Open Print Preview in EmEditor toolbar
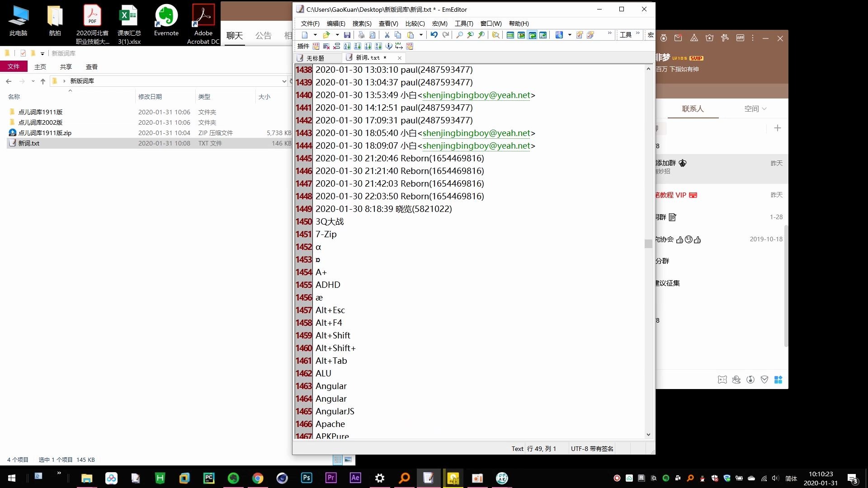 click(x=372, y=35)
